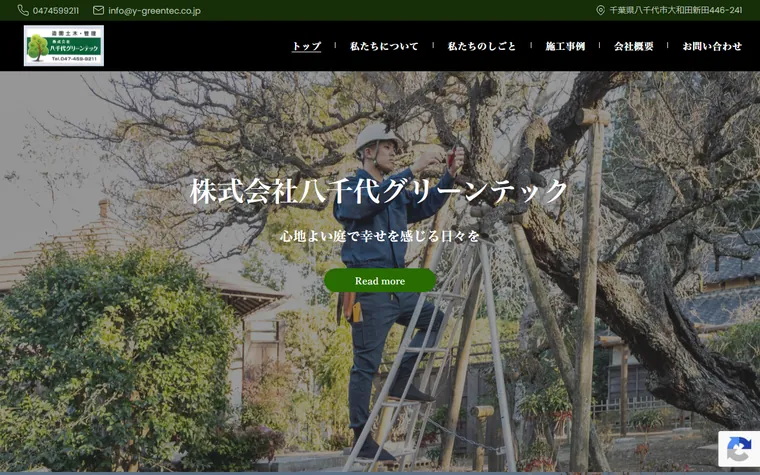Click the tagline 心地よい庭で幸せを感じる日々を
The height and width of the screenshot is (475, 760).
tap(380, 236)
